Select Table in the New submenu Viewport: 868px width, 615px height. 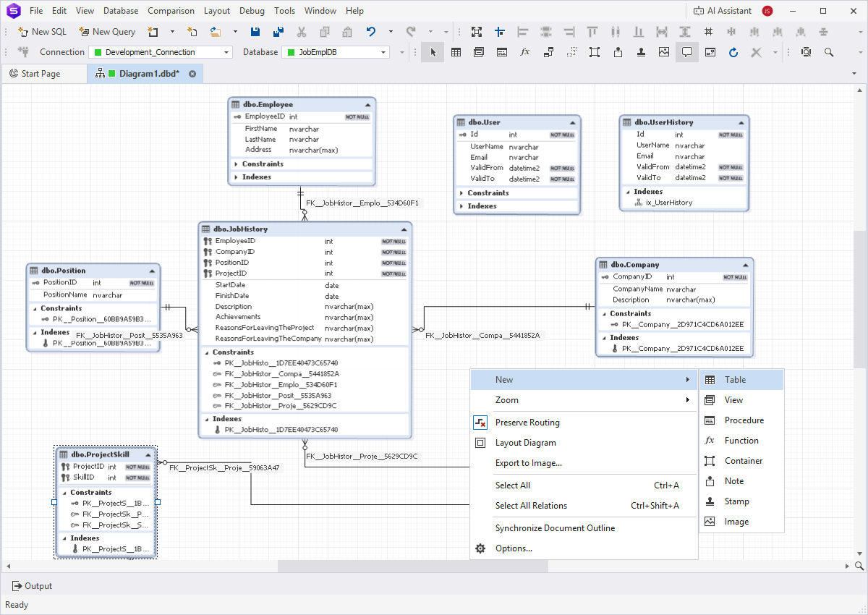tap(741, 380)
